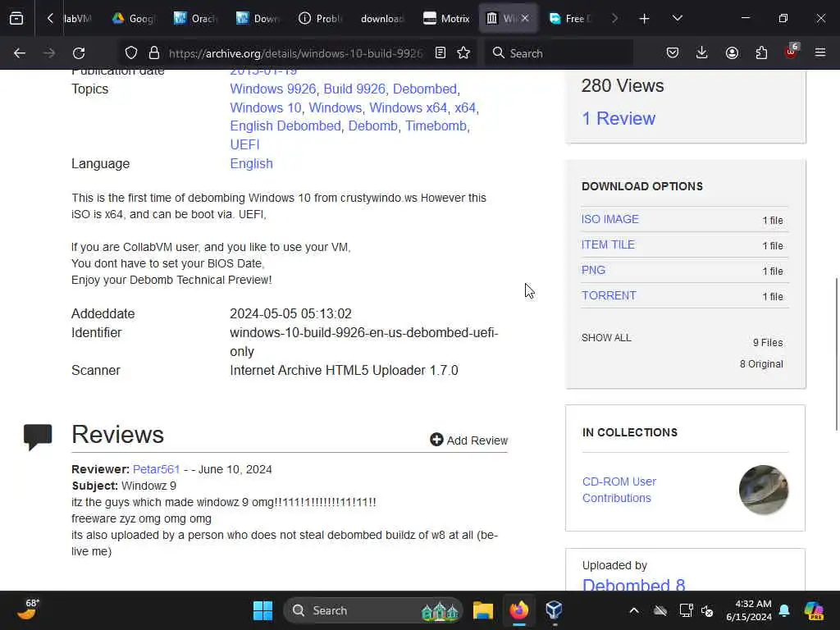Screen dimensions: 840x630
Task: Open the Windows 9926 topic link
Action: pyautogui.click(x=272, y=89)
